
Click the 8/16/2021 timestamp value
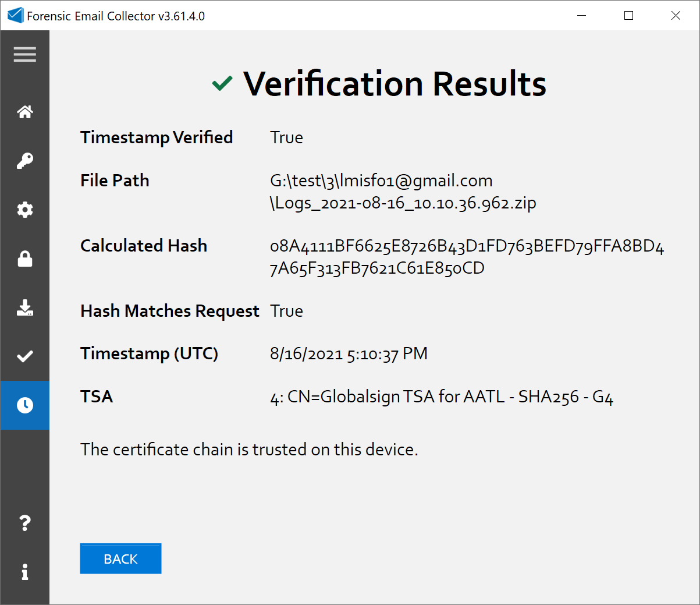click(x=349, y=354)
